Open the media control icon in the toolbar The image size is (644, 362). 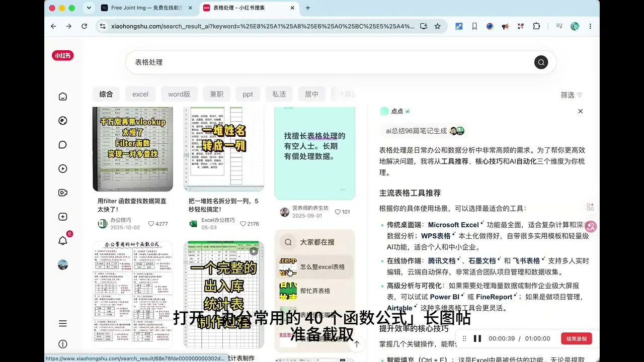[x=559, y=26]
